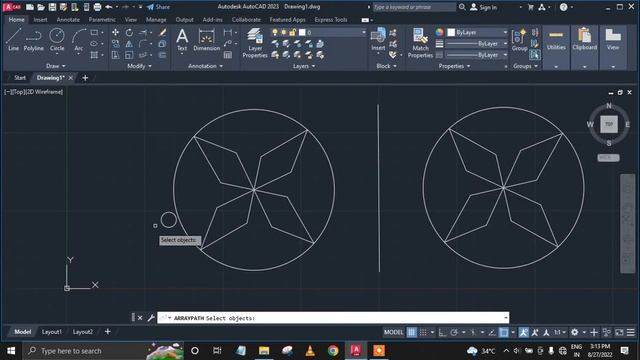Viewport: 640px width, 360px height.
Task: Select the Arc tool
Action: click(x=78, y=40)
